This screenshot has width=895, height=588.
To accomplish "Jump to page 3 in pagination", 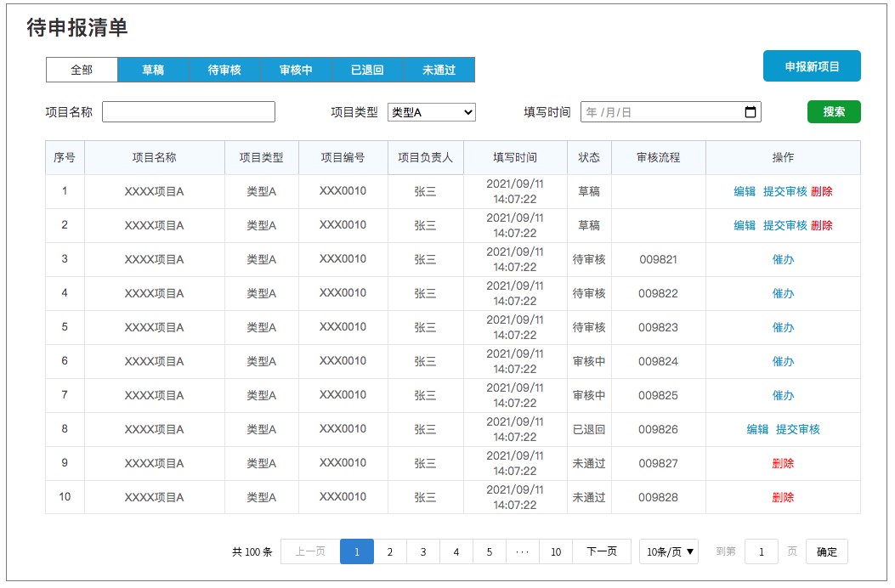I will pyautogui.click(x=423, y=551).
